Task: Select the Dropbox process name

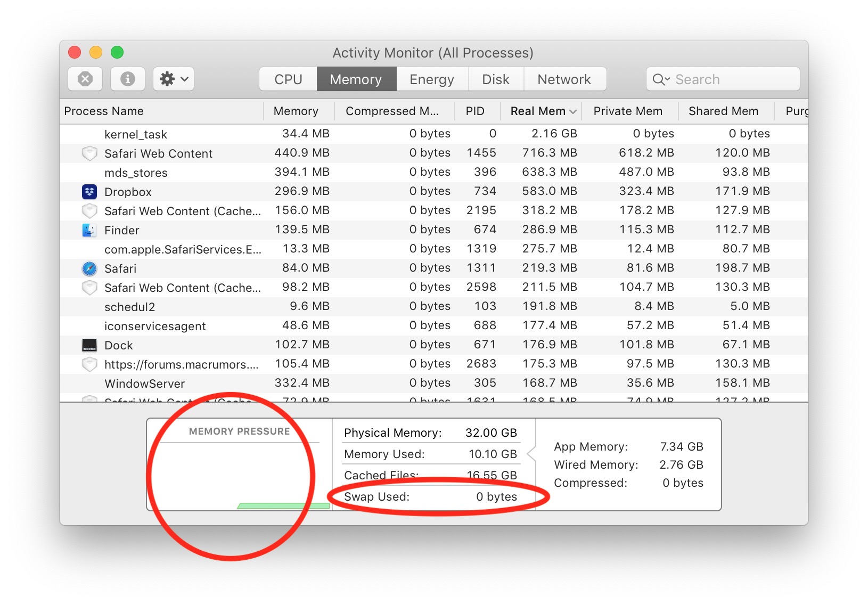Action: 128,192
